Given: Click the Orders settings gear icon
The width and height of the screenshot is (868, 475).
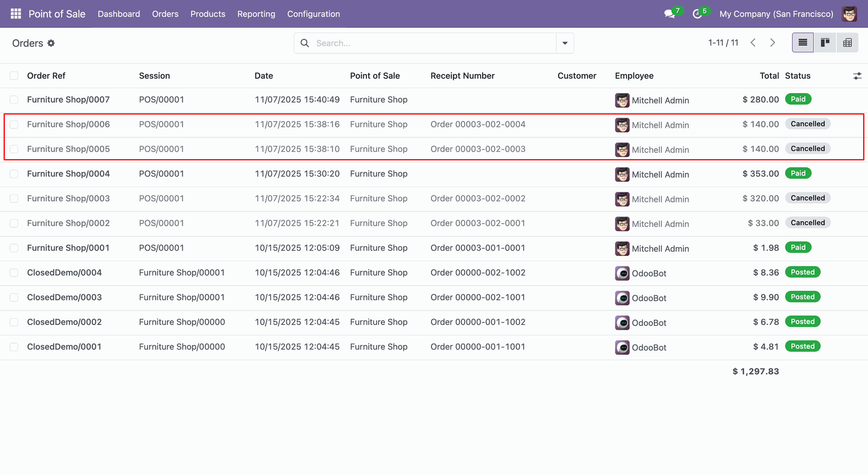Looking at the screenshot, I should click(x=51, y=43).
